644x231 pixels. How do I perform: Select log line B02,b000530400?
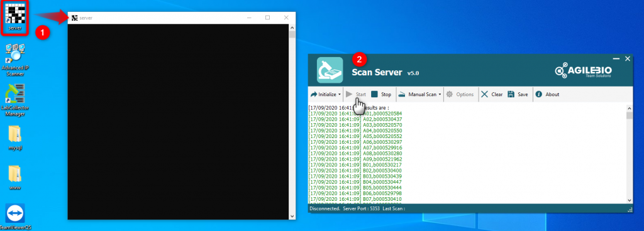point(355,170)
